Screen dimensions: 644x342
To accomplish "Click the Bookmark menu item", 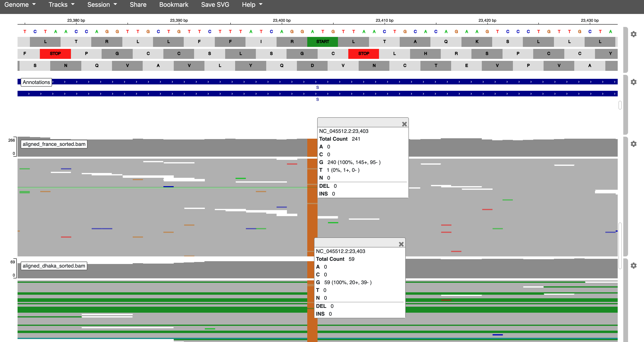I will (x=174, y=5).
